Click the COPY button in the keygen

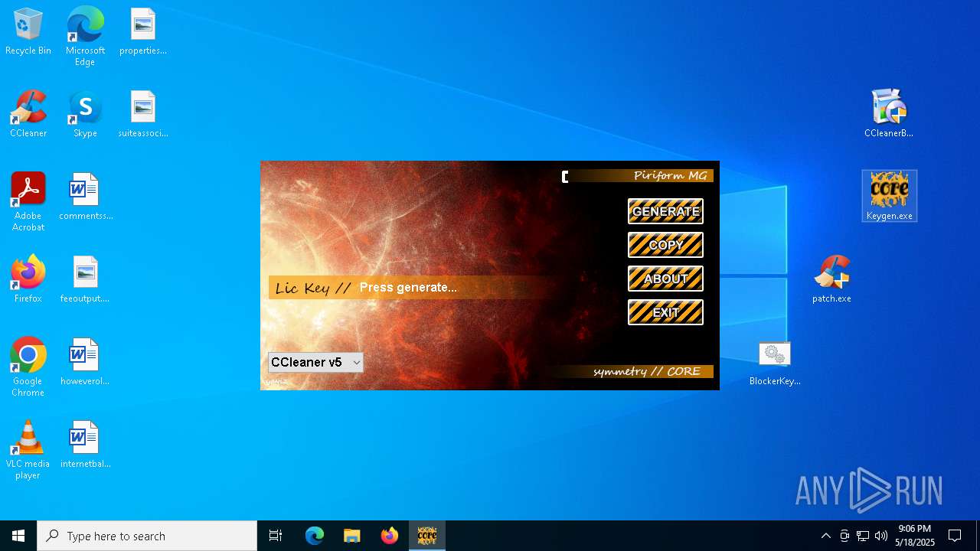click(x=665, y=245)
